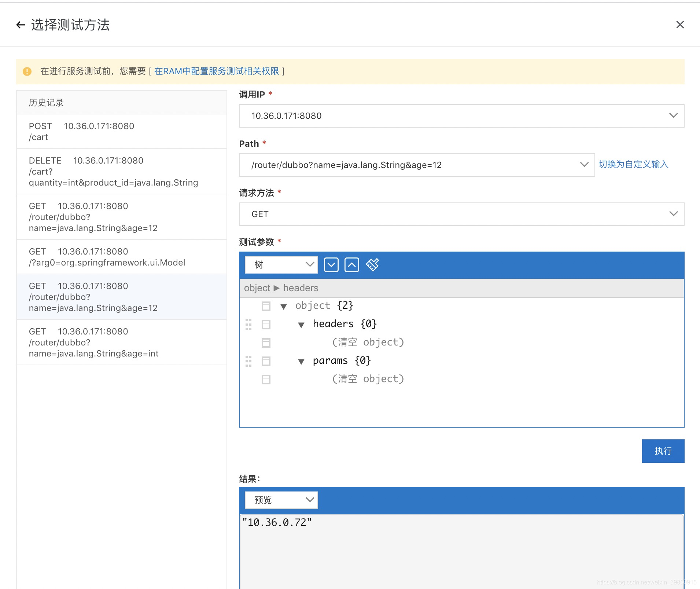This screenshot has height=589, width=700.
Task: Click the action box next to headers
Action: click(266, 324)
